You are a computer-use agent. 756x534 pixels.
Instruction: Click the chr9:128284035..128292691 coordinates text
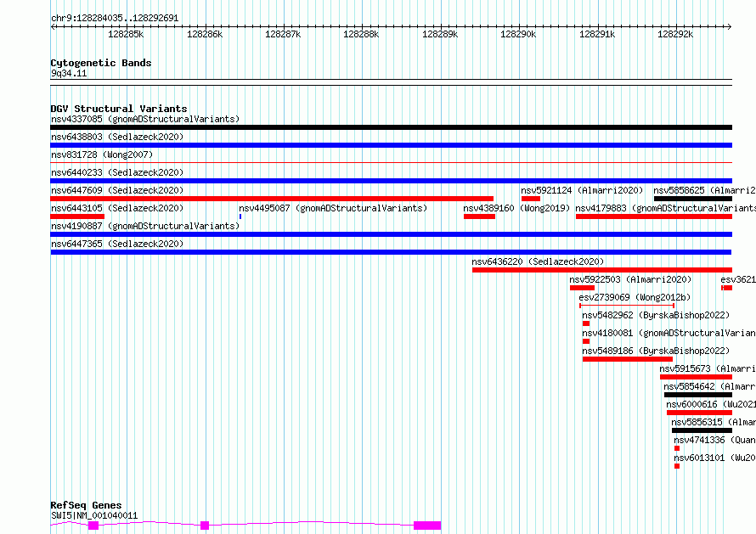(115, 18)
